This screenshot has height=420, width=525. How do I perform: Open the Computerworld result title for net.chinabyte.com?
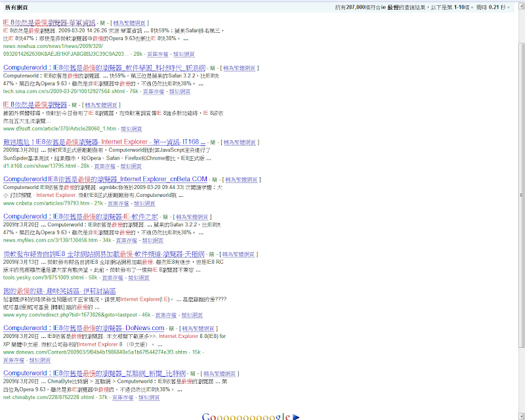[94, 373]
